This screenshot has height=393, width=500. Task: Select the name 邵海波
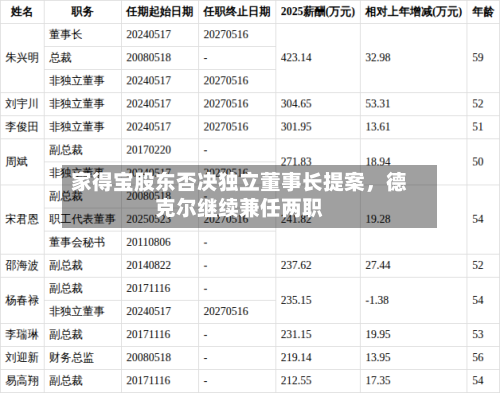[x=22, y=265]
